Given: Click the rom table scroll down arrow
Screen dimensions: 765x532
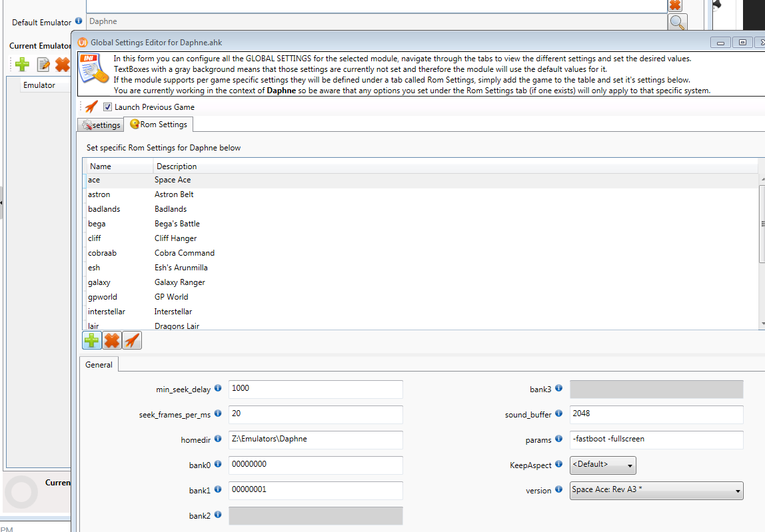Looking at the screenshot, I should pyautogui.click(x=762, y=324).
